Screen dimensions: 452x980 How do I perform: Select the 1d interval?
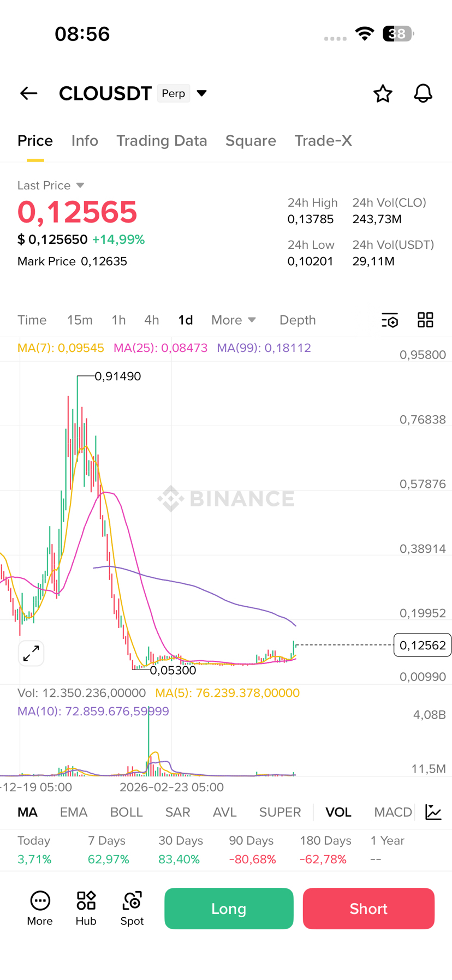pos(186,320)
